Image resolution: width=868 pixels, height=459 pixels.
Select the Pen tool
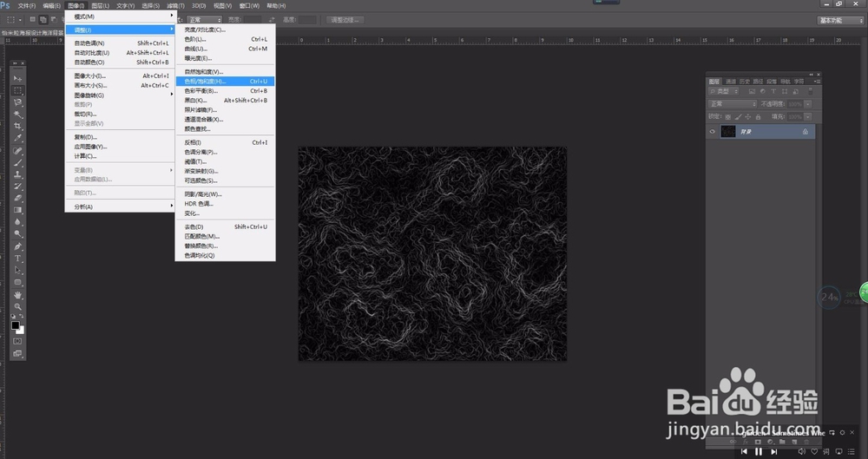coord(17,246)
